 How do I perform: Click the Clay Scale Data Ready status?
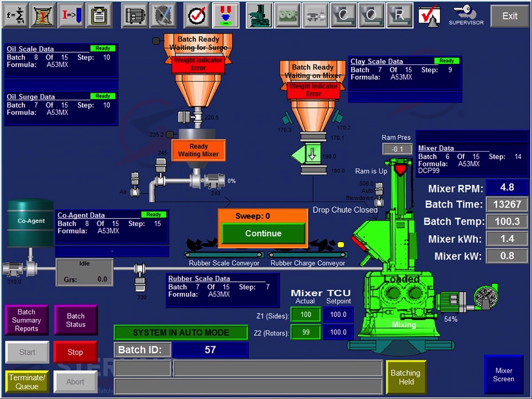446,61
